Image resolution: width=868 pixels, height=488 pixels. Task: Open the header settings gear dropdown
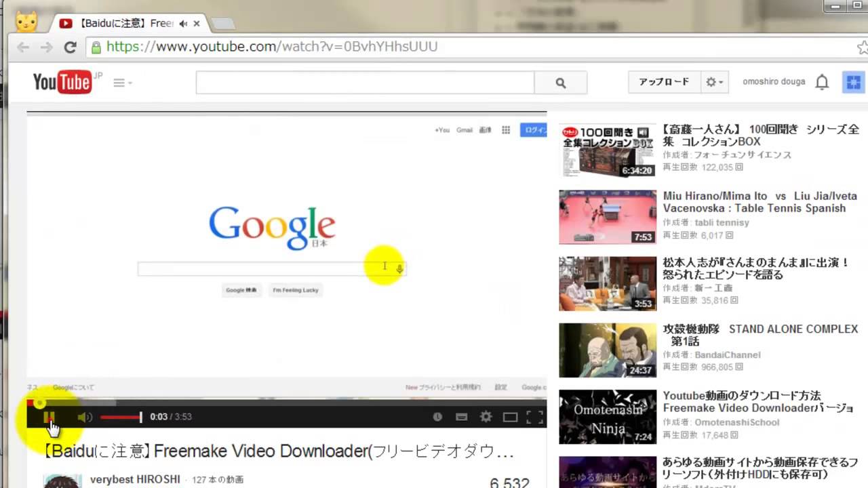click(715, 82)
